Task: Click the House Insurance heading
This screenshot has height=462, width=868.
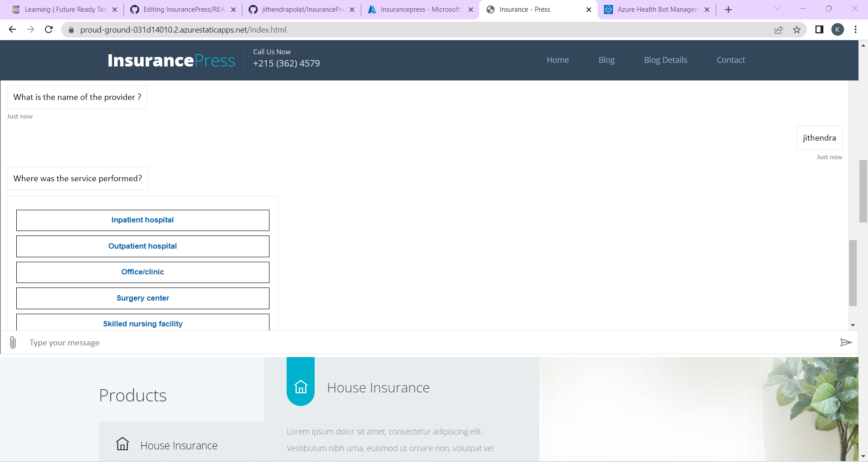Action: point(378,388)
